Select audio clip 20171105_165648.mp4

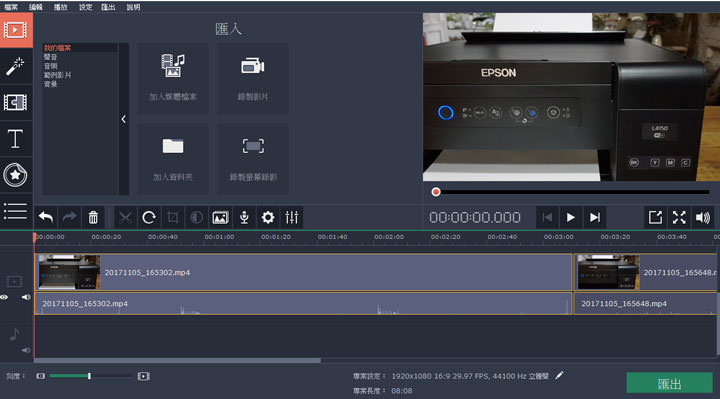[x=645, y=304]
